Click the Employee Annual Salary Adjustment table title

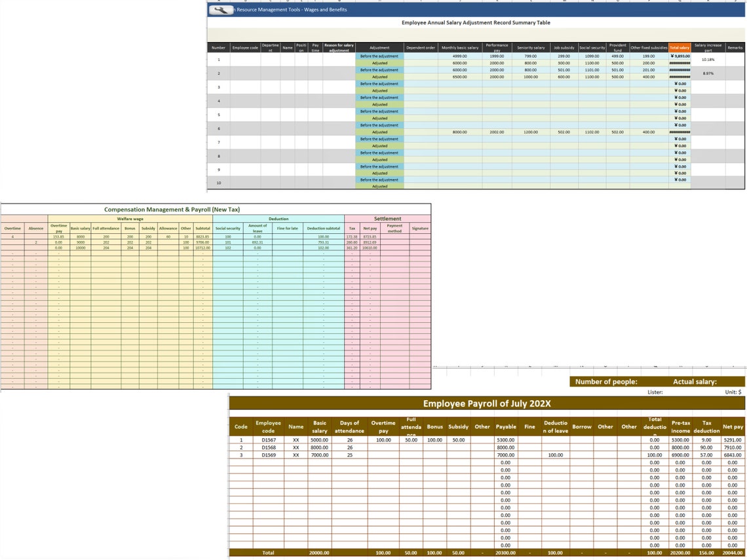[474, 22]
